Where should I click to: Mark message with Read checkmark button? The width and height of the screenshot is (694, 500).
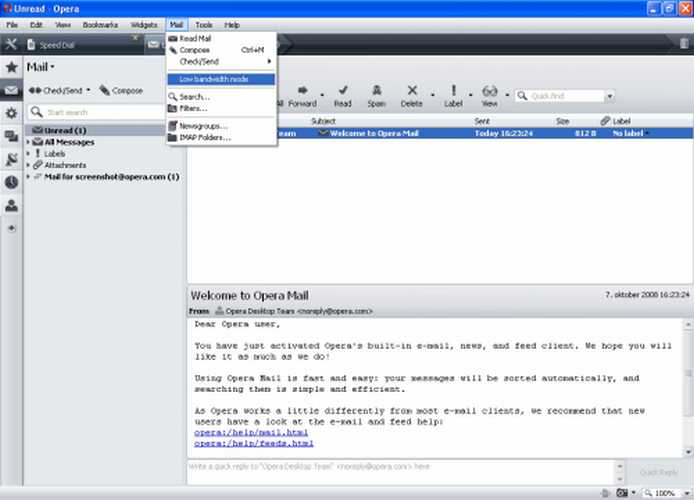(343, 96)
